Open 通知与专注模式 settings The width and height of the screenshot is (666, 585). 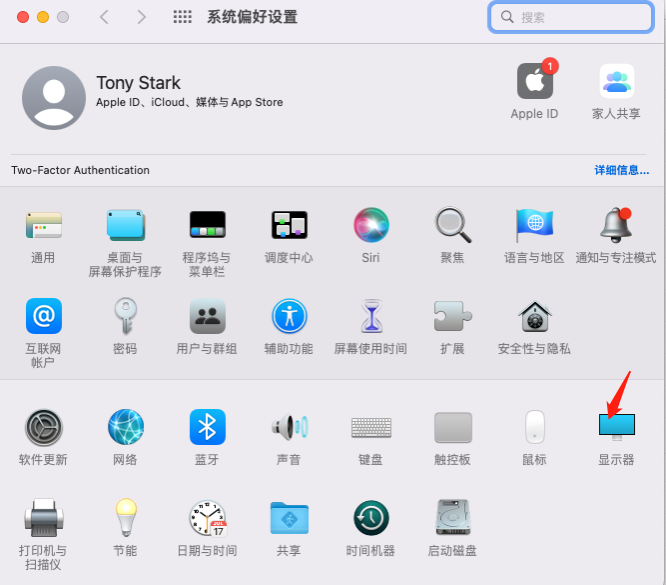click(x=616, y=226)
